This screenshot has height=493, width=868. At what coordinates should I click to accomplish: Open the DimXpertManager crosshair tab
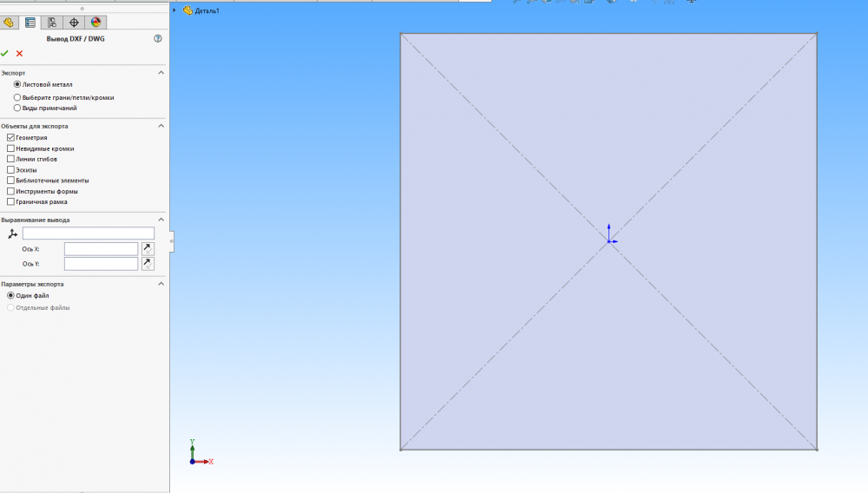click(x=75, y=23)
